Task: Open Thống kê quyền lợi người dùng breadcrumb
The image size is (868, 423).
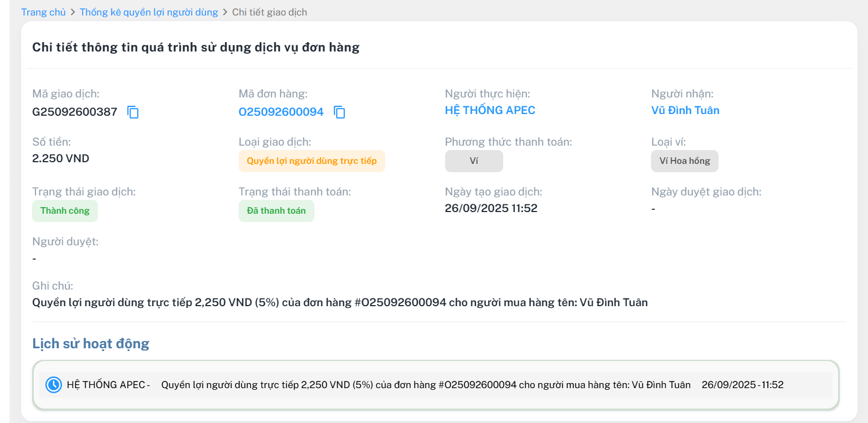Action: [x=149, y=12]
